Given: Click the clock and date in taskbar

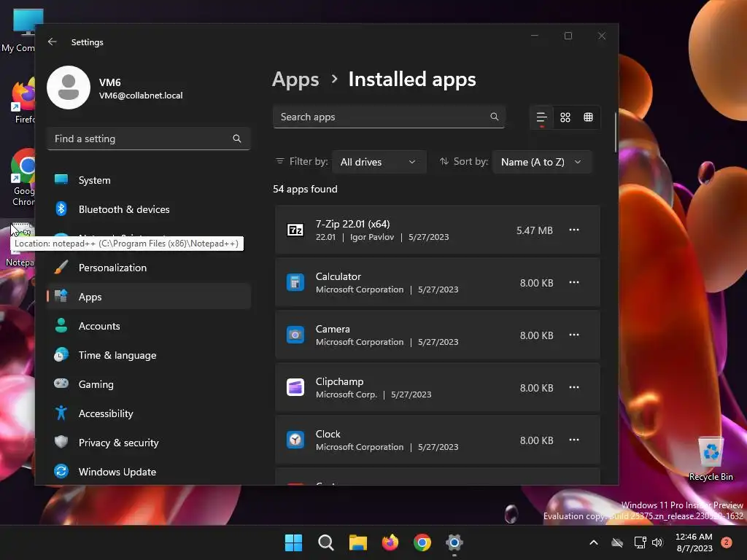Looking at the screenshot, I should (694, 542).
